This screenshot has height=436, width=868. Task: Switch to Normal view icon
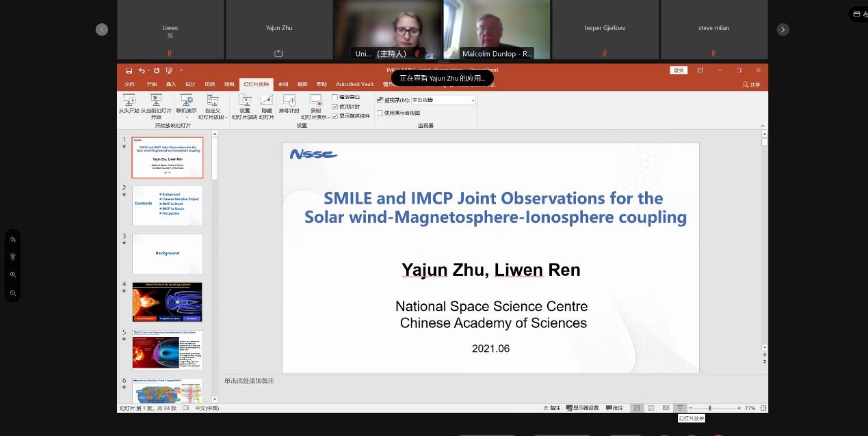(x=637, y=408)
